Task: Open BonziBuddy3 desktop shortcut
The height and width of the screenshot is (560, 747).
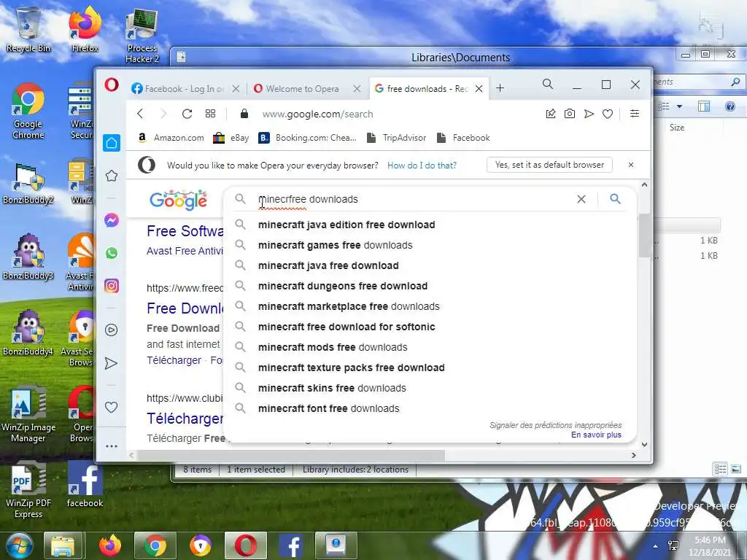Action: click(x=28, y=257)
